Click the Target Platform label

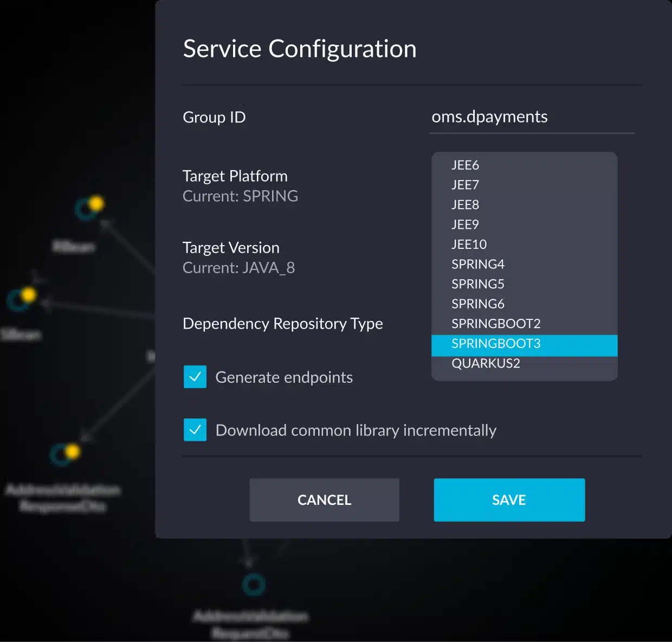point(235,176)
